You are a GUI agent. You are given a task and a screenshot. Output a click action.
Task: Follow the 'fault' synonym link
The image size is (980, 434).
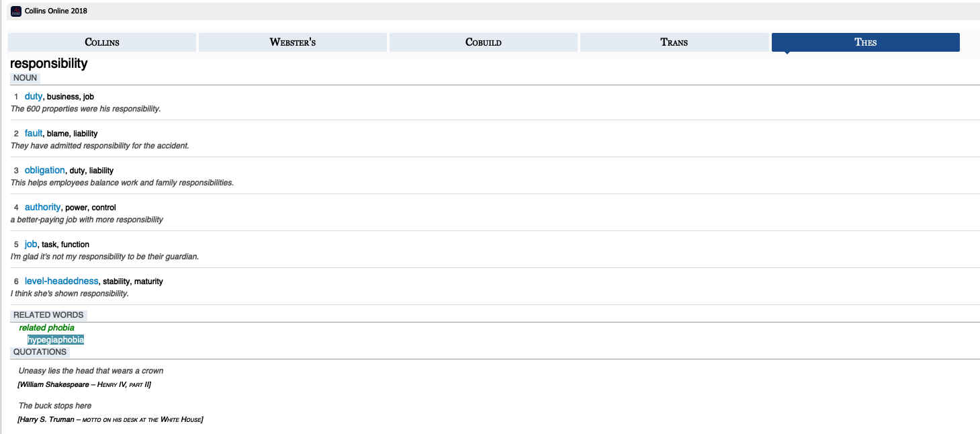(33, 133)
